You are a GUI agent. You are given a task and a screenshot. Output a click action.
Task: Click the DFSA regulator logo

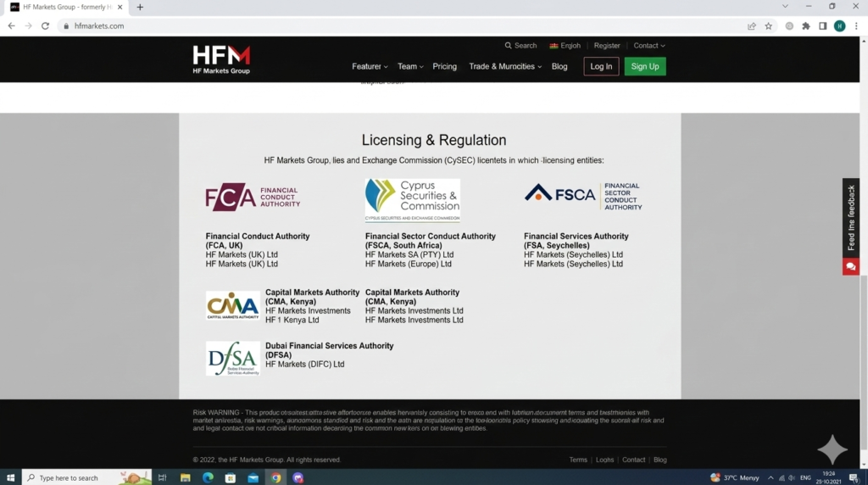(233, 358)
